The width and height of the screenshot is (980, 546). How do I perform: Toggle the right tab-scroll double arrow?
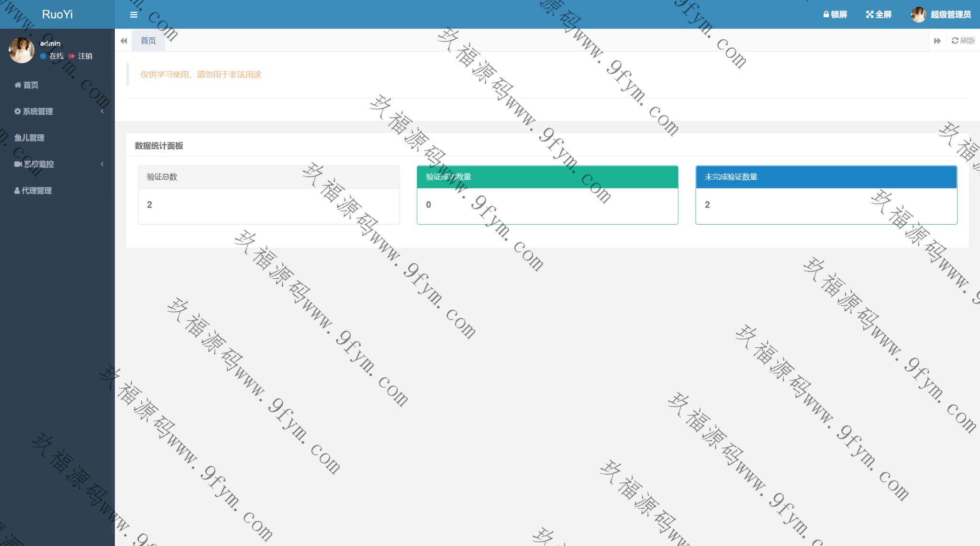(x=937, y=41)
